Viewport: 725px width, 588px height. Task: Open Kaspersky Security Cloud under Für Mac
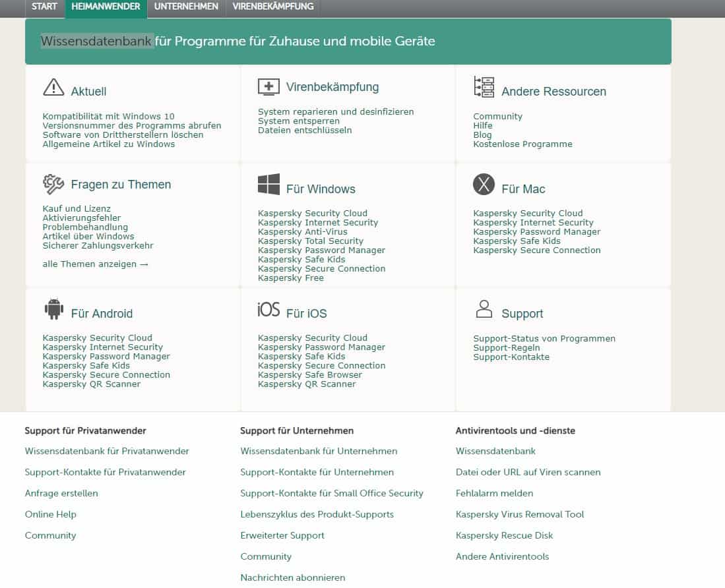click(x=528, y=213)
